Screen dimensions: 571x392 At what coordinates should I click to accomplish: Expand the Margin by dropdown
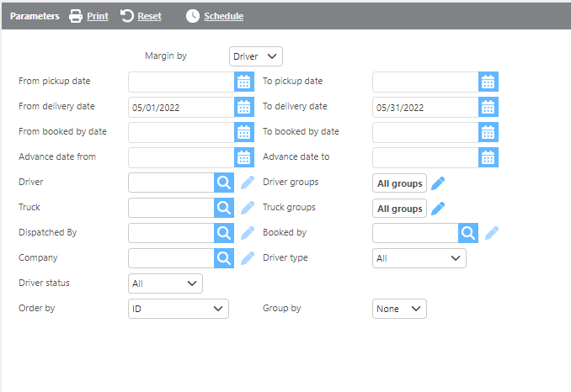click(x=256, y=56)
